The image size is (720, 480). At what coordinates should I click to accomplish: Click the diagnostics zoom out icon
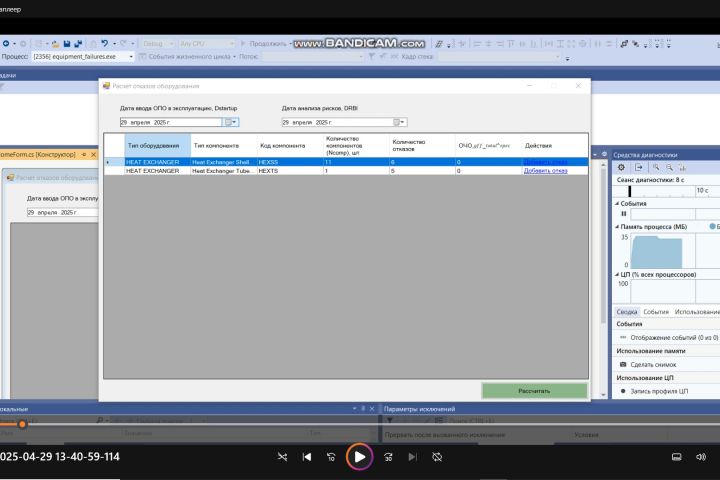[x=669, y=168]
